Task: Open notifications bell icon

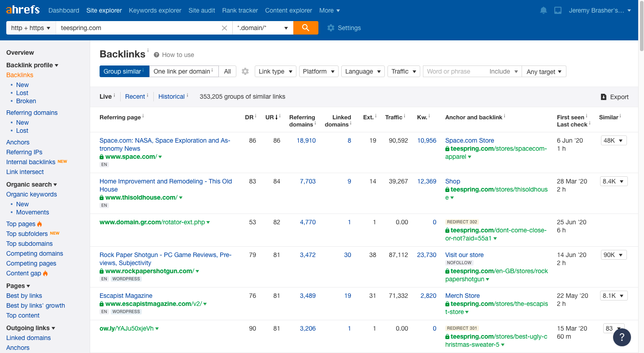Action: click(544, 10)
